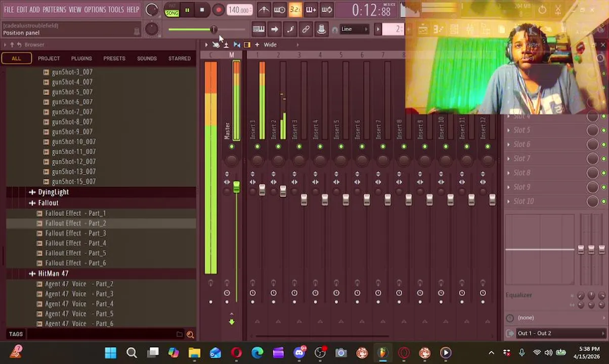Image resolution: width=609 pixels, height=364 pixels.
Task: Toggle Slot 5 effect enable knob
Action: click(x=592, y=130)
